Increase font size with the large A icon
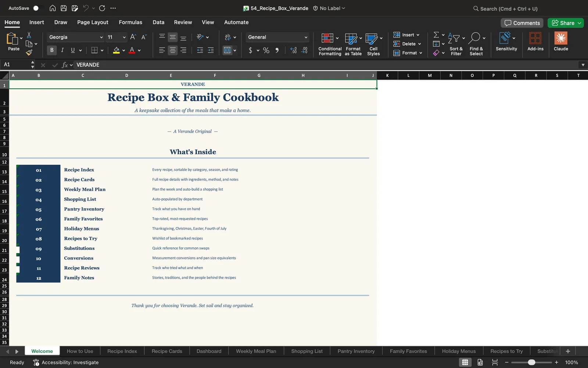Screen dimensions: 588x368 coord(133,37)
